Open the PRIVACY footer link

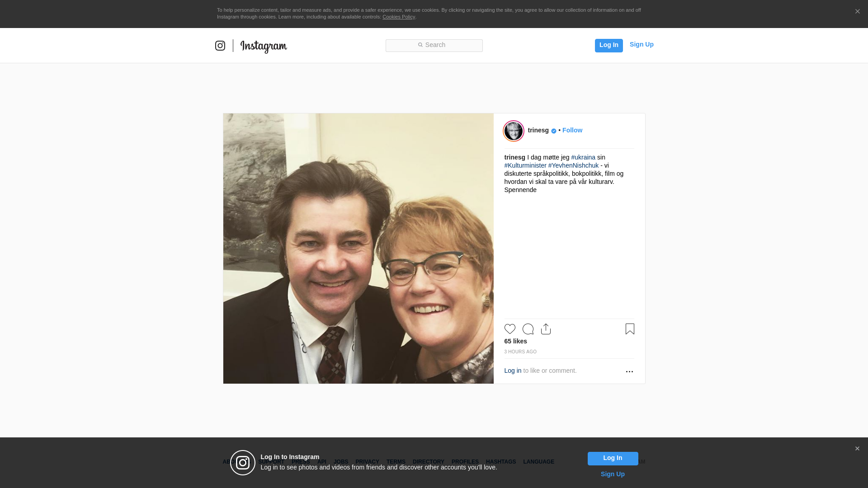coord(367,462)
